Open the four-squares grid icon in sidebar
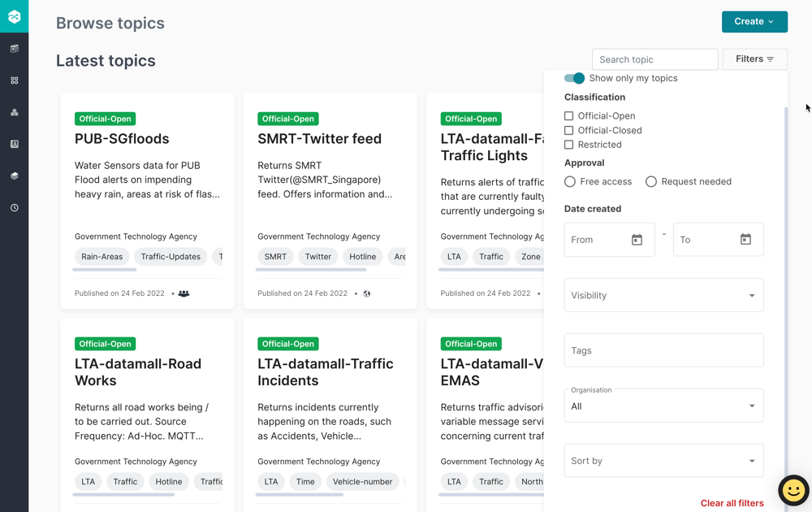Image resolution: width=812 pixels, height=512 pixels. (14, 80)
